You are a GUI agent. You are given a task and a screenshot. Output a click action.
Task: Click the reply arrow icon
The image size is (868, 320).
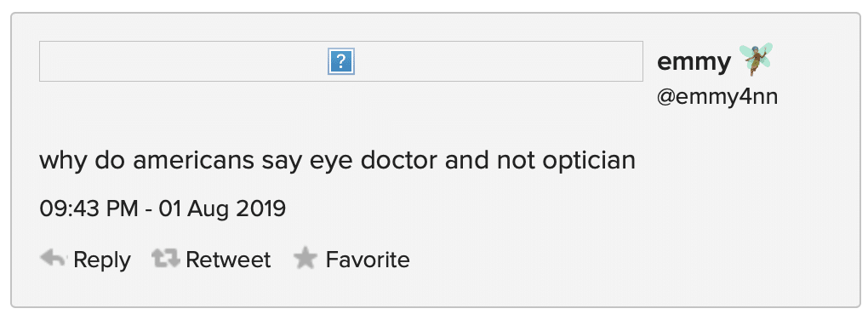coord(54,258)
